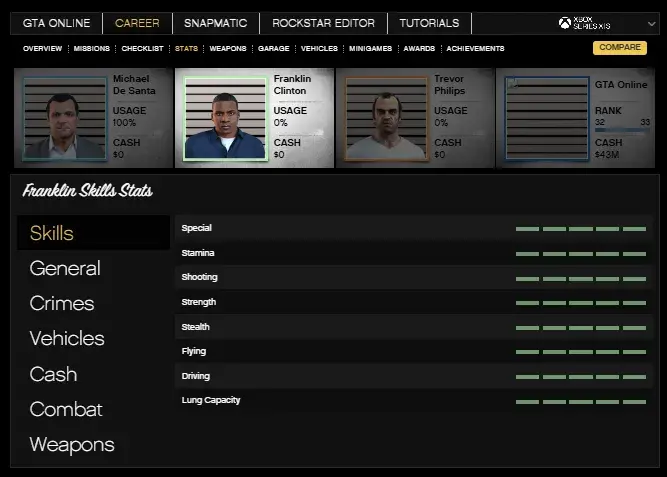Click the Lung Capacity skill level bar
Image resolution: width=667 pixels, height=477 pixels.
(581, 402)
